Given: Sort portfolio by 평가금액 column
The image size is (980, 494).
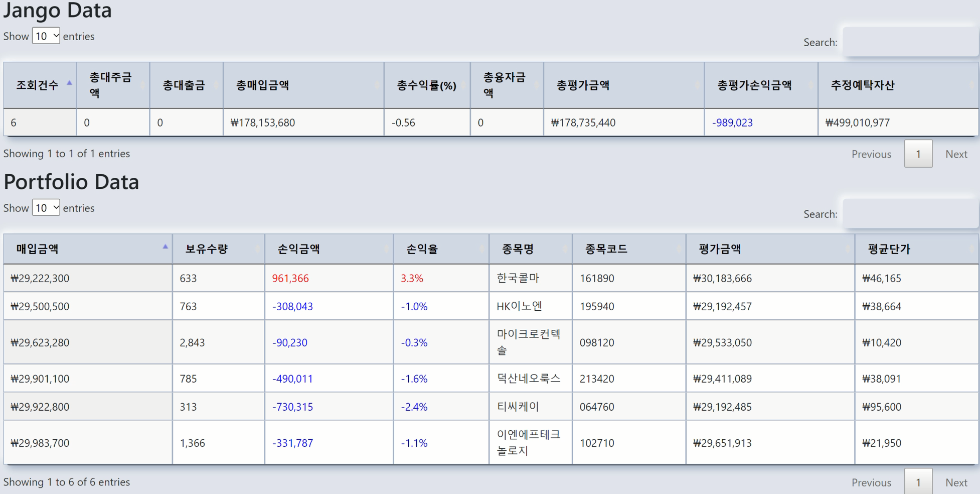Looking at the screenshot, I should [770, 249].
